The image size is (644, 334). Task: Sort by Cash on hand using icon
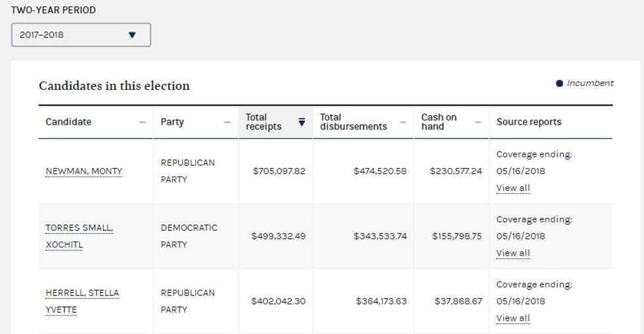click(x=478, y=122)
